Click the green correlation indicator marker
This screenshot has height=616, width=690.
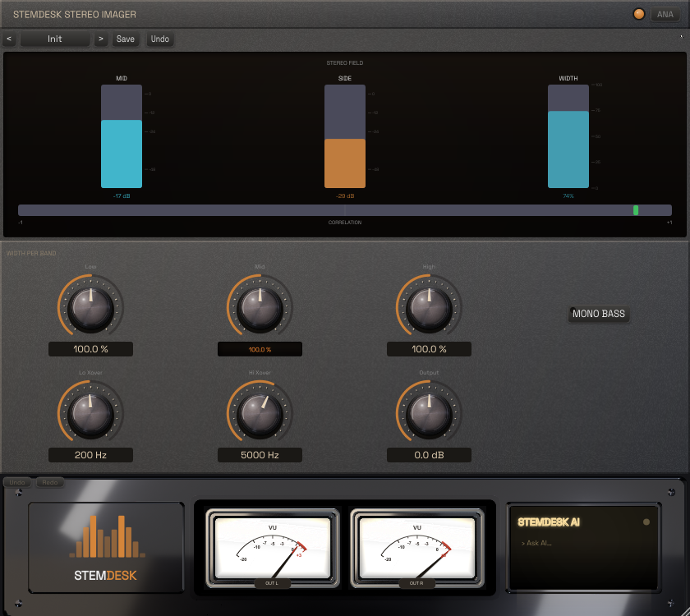pos(636,210)
